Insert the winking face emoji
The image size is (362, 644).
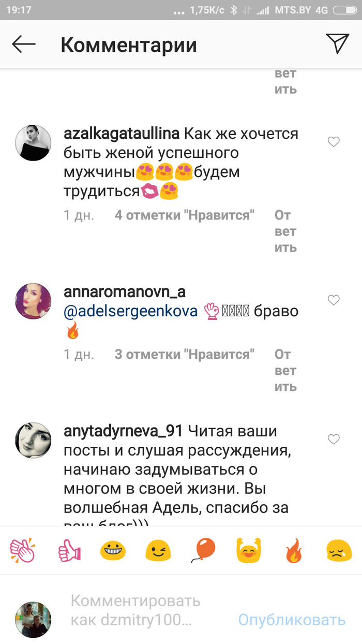pos(158,551)
